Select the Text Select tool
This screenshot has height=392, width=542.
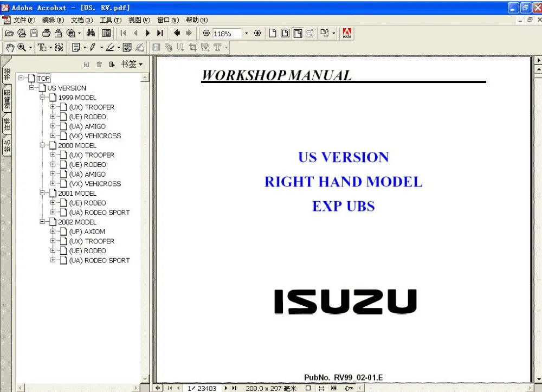[x=42, y=47]
